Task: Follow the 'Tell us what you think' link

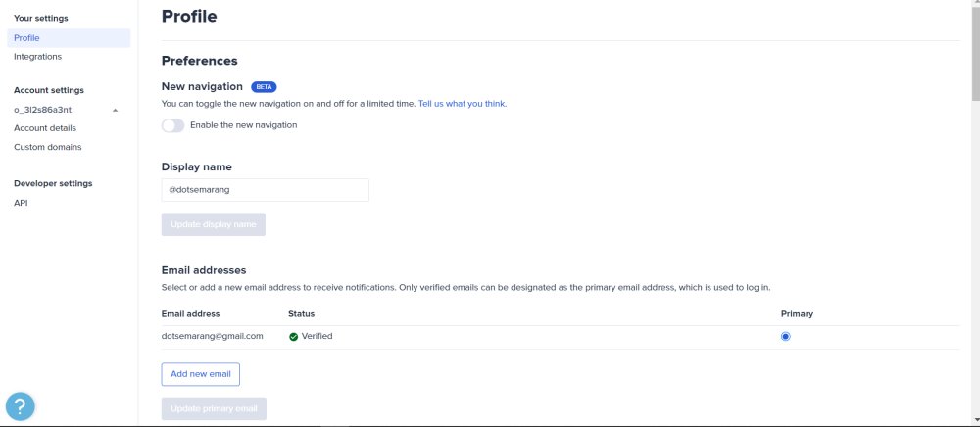Action: [x=462, y=104]
